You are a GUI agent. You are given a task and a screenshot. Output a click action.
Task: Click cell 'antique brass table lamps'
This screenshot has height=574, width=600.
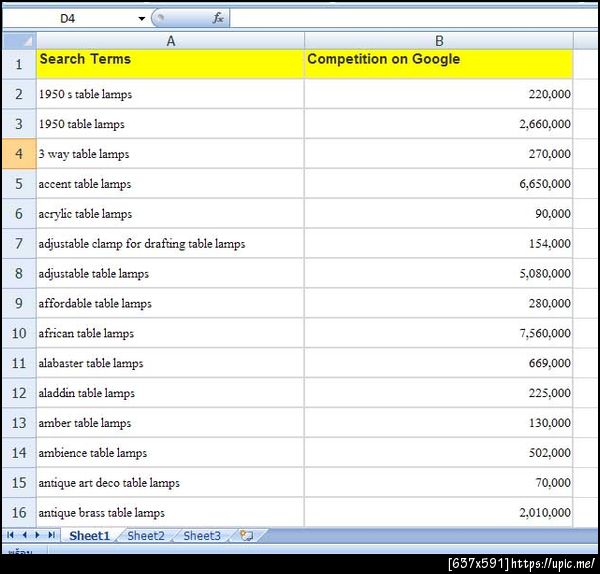click(x=170, y=512)
